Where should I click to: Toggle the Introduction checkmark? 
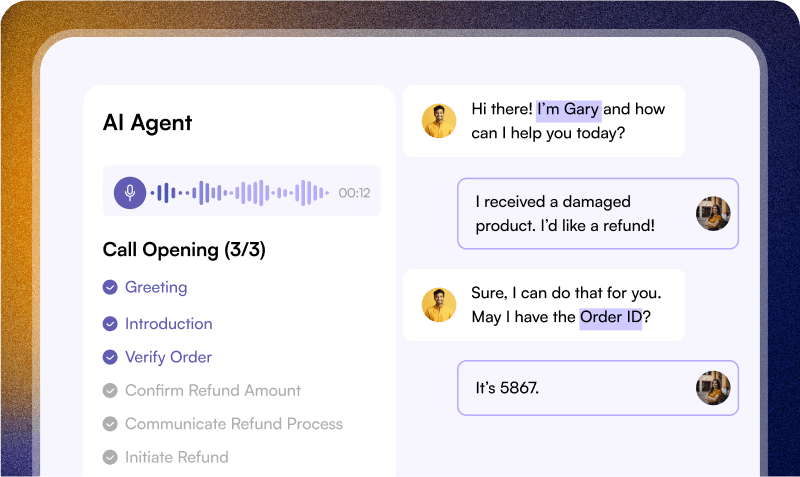coord(110,323)
